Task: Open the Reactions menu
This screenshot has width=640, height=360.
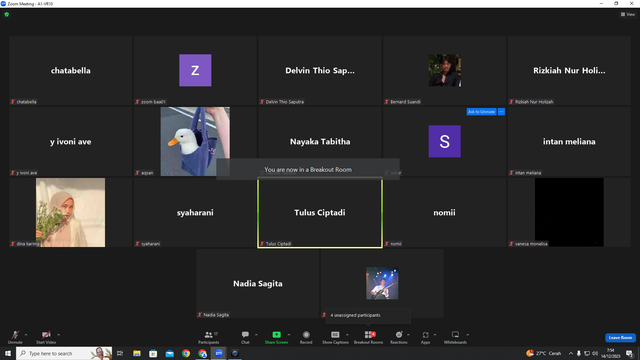Action: point(399,337)
